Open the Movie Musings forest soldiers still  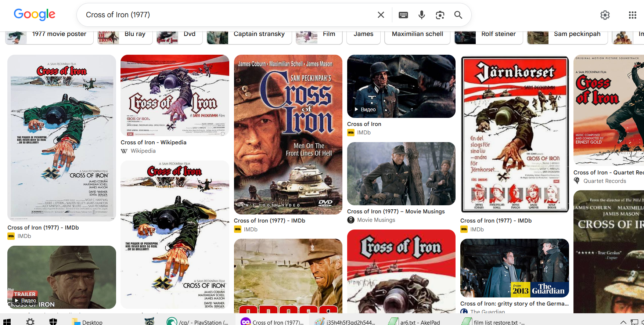401,174
